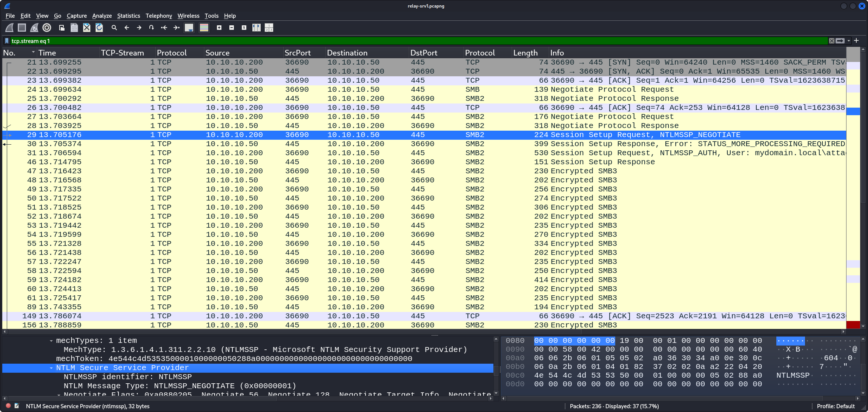The height and width of the screenshot is (412, 868).
Task: Select packet 24 SMB Negotiate Protocol Request
Action: (424, 89)
